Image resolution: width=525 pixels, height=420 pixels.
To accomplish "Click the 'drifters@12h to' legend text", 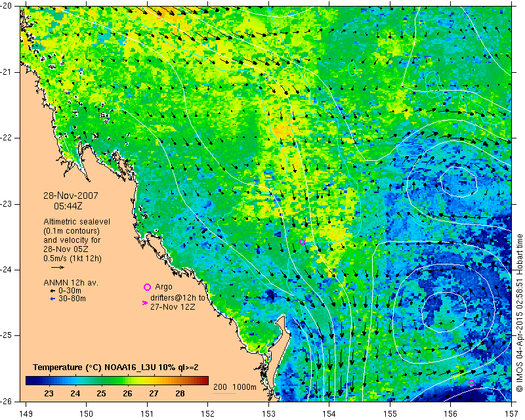I will [x=177, y=298].
